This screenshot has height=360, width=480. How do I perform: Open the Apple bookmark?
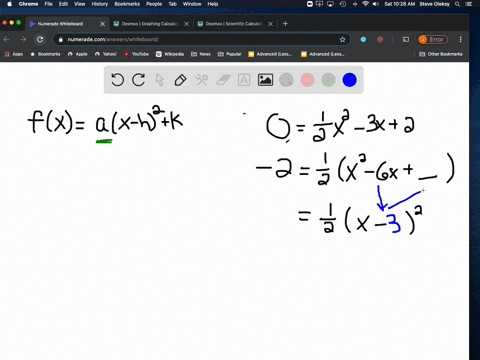click(78, 54)
